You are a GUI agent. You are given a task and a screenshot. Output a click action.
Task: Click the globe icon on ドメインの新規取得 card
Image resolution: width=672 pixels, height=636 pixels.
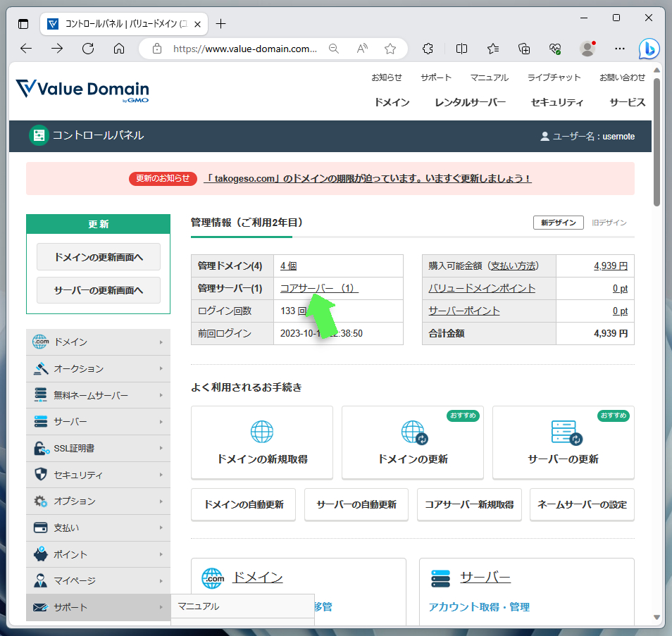262,432
